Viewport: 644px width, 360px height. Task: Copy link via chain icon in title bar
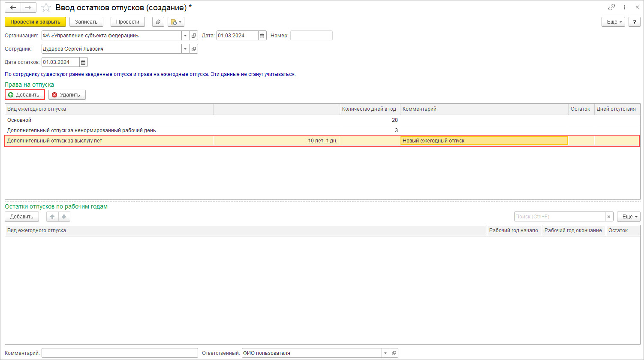pos(611,7)
